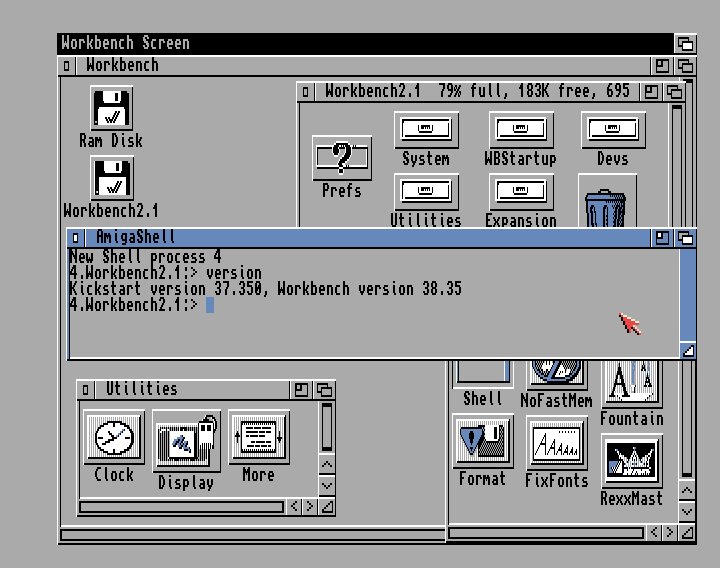Click right arrow in Utilities window scrollbar
Image resolution: width=720 pixels, height=568 pixels.
[310, 506]
